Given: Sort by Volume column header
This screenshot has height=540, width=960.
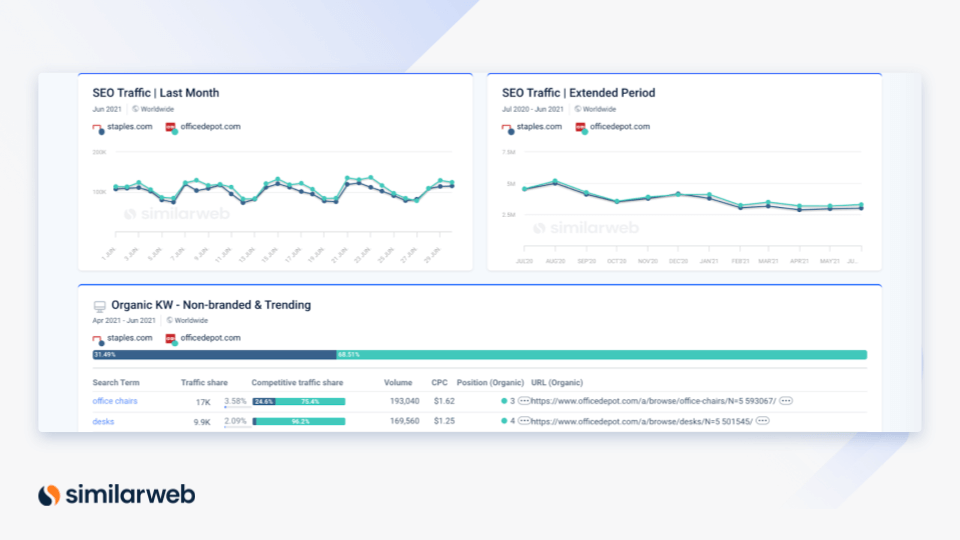Looking at the screenshot, I should tap(398, 383).
